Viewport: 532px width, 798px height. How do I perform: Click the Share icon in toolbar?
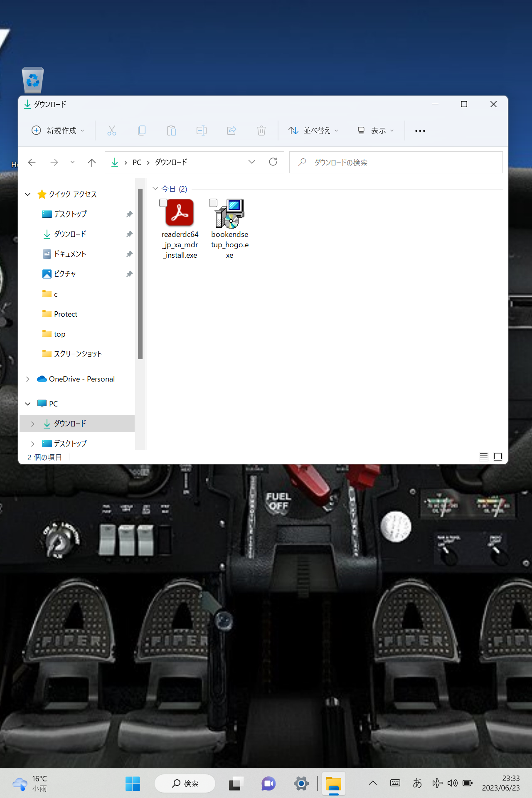pyautogui.click(x=232, y=131)
